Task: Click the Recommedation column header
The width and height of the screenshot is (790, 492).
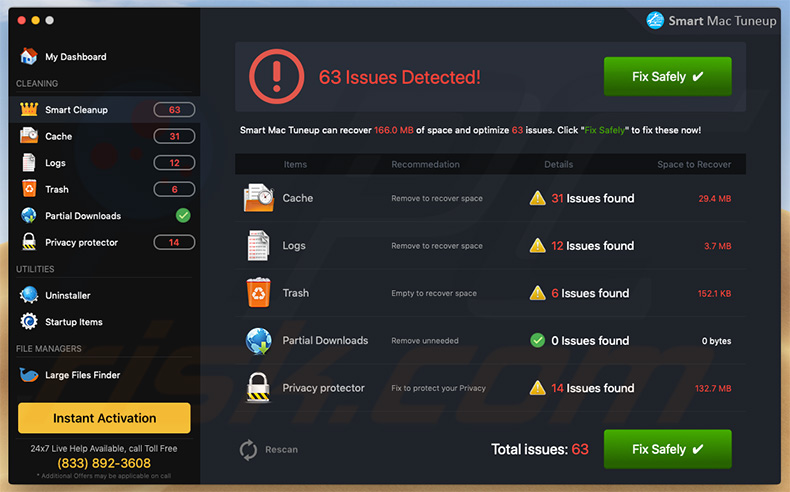Action: [425, 164]
